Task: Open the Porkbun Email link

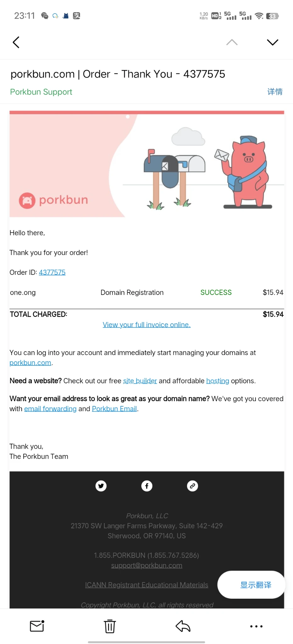Action: point(114,408)
